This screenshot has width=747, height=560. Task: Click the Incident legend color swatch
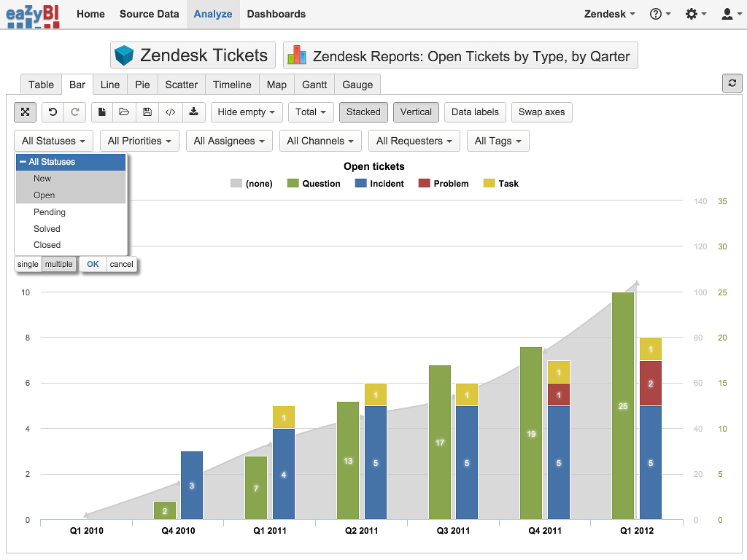coord(360,184)
